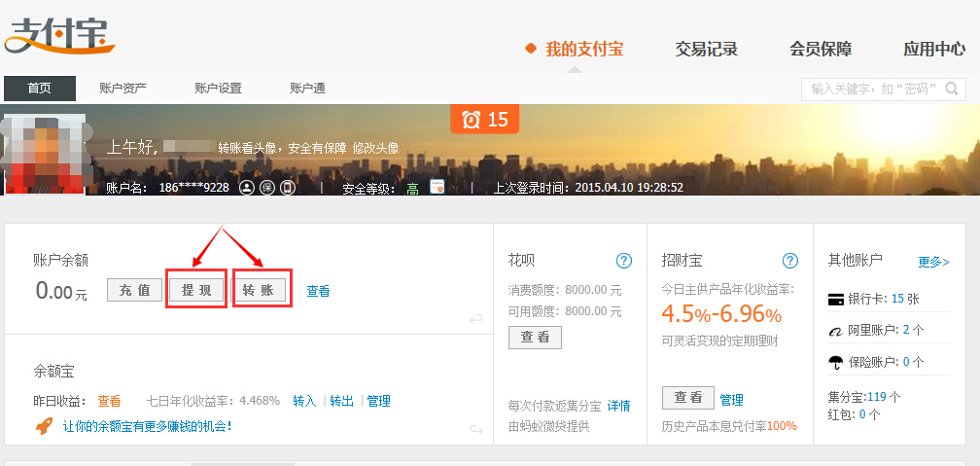
Task: Click the security level shield icon
Action: point(437,187)
